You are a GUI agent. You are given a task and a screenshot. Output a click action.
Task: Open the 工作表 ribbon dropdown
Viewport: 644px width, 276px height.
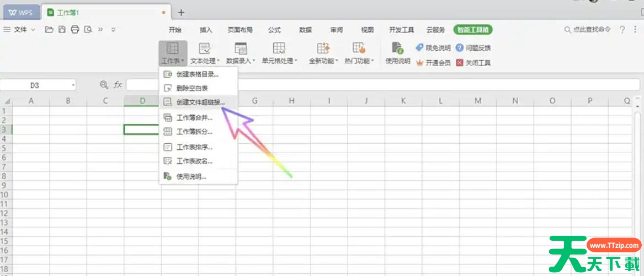tap(173, 53)
